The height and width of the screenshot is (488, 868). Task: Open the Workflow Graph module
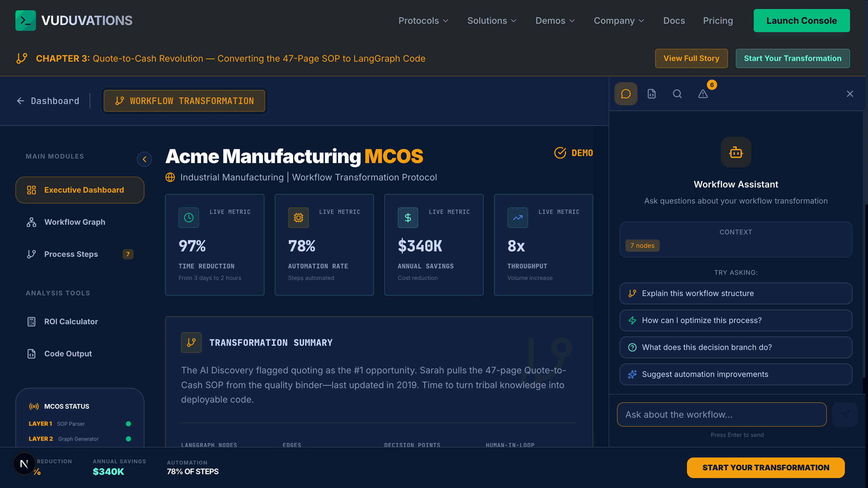[x=80, y=222]
